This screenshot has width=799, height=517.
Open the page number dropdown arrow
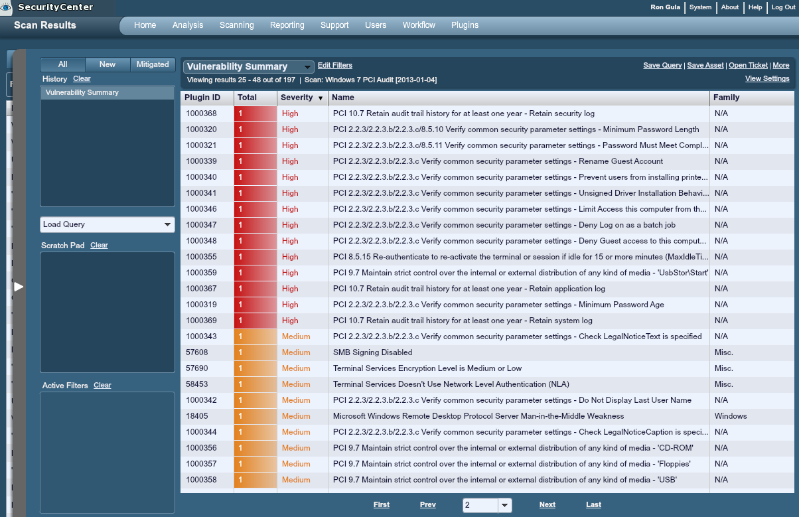click(504, 505)
